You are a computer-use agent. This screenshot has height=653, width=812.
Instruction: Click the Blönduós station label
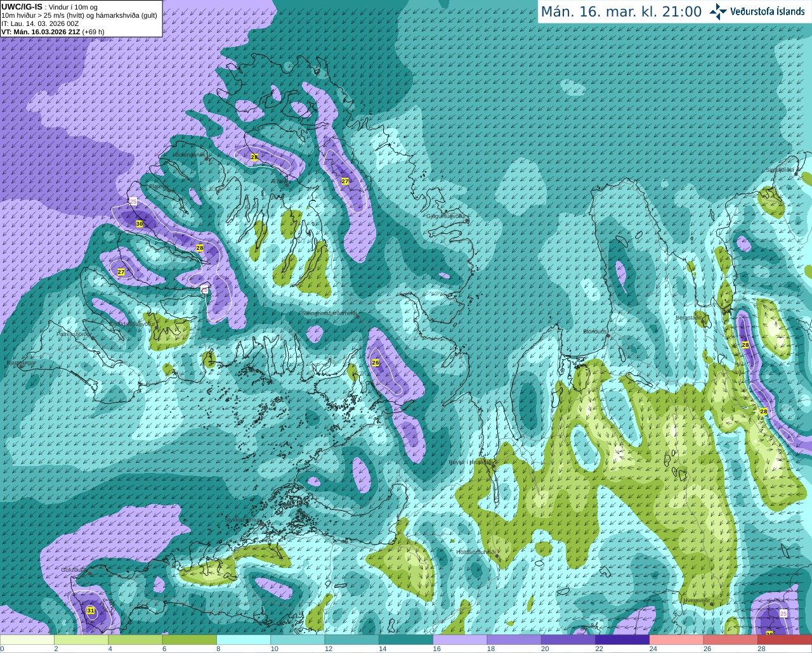[x=595, y=332]
